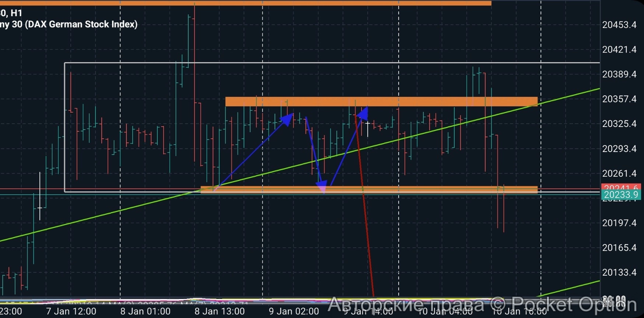Click the white cross marker on the left candle

(40, 208)
